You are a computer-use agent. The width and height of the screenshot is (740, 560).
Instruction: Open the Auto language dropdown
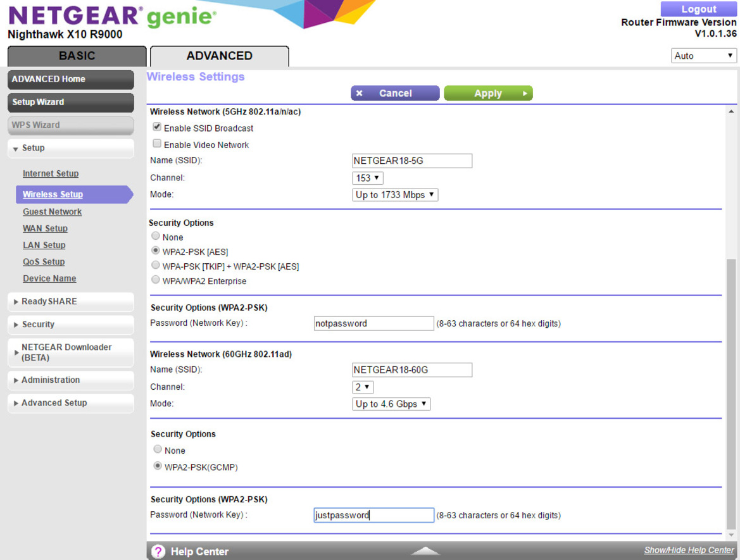pyautogui.click(x=704, y=56)
